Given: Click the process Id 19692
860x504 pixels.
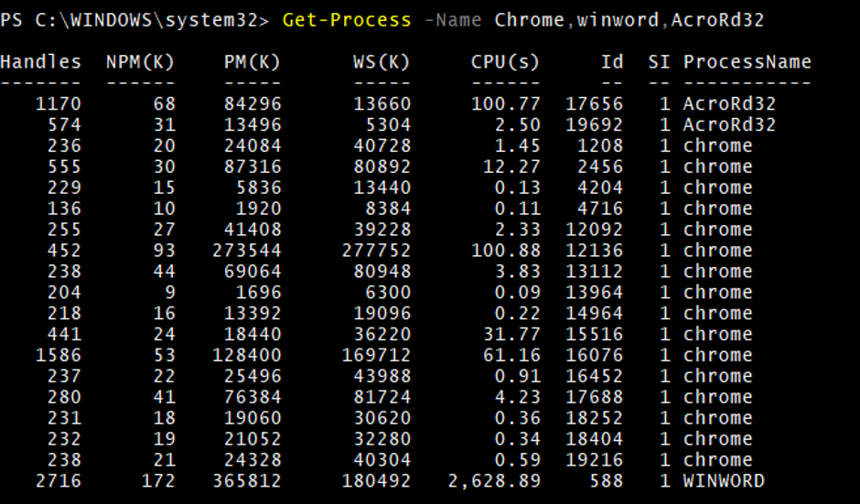Looking at the screenshot, I should tap(595, 125).
